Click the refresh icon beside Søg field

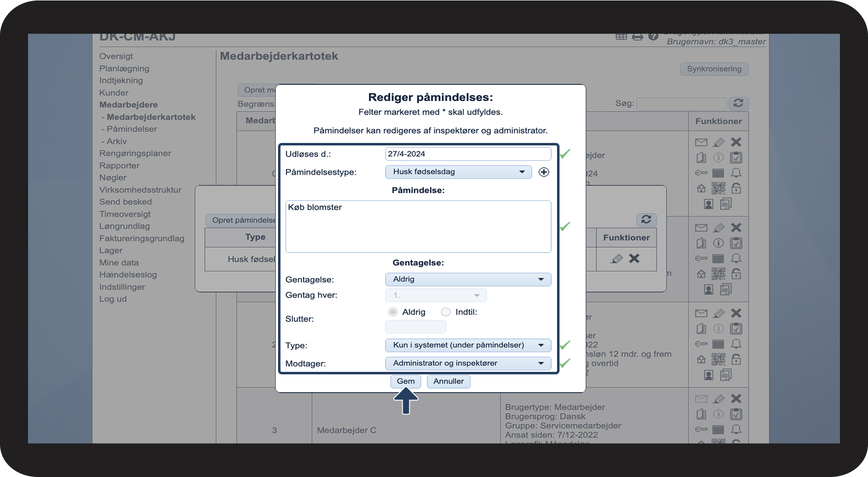pos(738,103)
